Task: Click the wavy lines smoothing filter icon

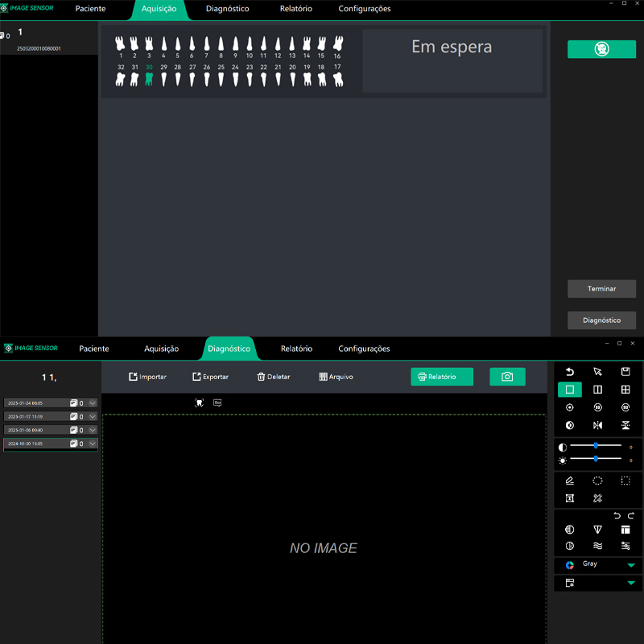Action: click(x=597, y=546)
